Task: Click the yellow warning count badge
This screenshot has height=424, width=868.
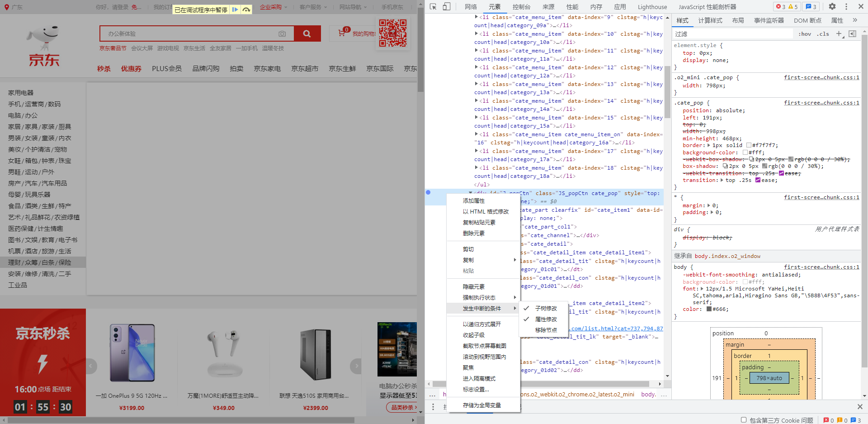Action: (x=793, y=7)
